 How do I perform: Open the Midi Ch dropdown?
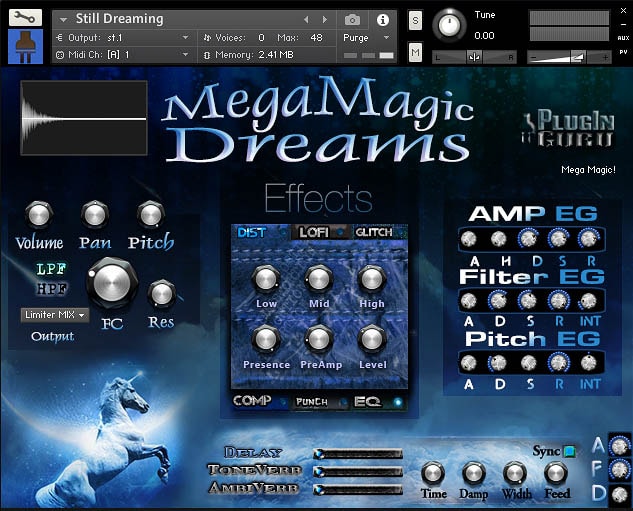tap(122, 54)
